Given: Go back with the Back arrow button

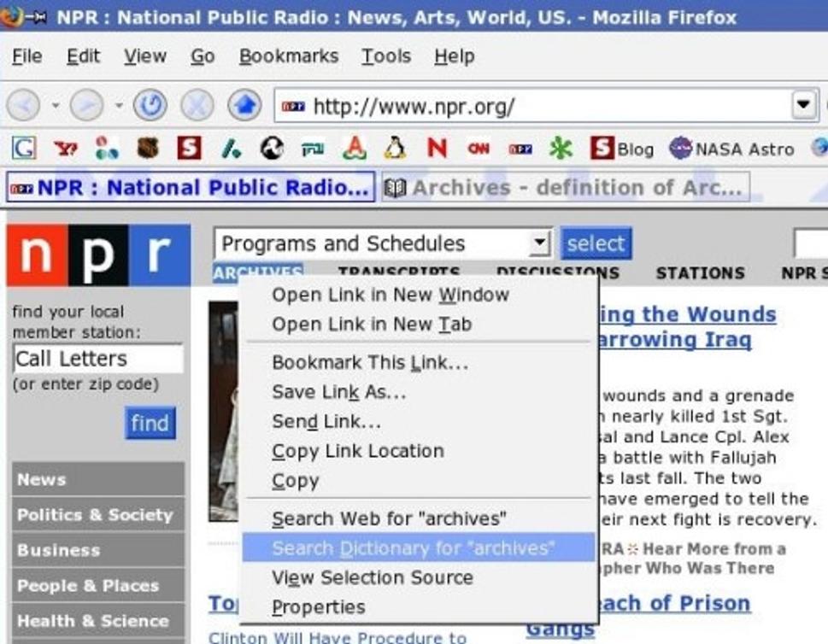Looking at the screenshot, I should [x=23, y=105].
